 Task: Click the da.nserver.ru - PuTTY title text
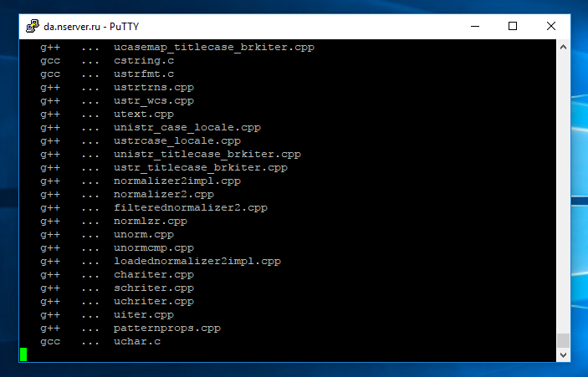tap(91, 27)
